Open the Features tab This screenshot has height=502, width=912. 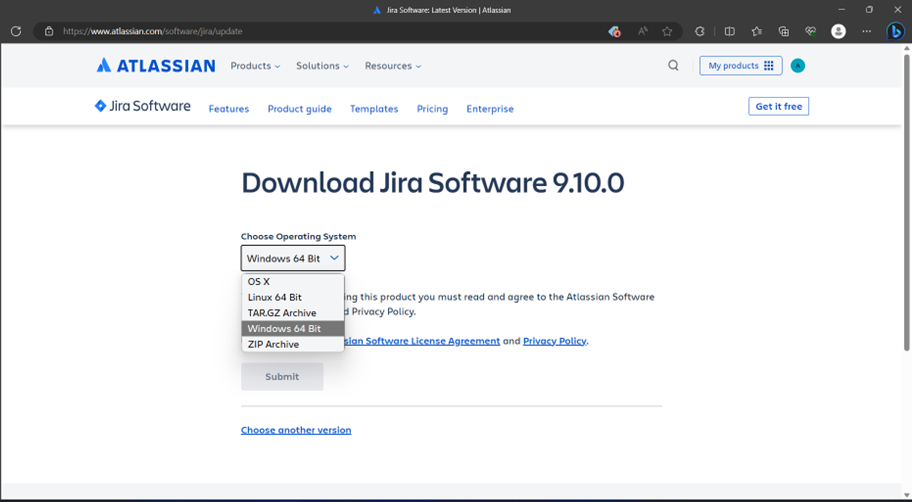coord(229,109)
